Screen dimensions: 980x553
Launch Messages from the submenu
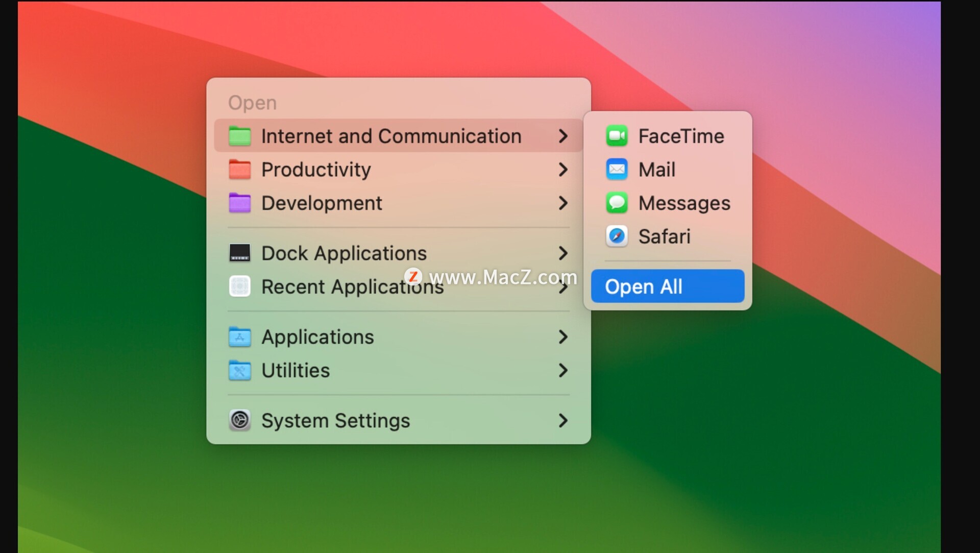click(668, 203)
